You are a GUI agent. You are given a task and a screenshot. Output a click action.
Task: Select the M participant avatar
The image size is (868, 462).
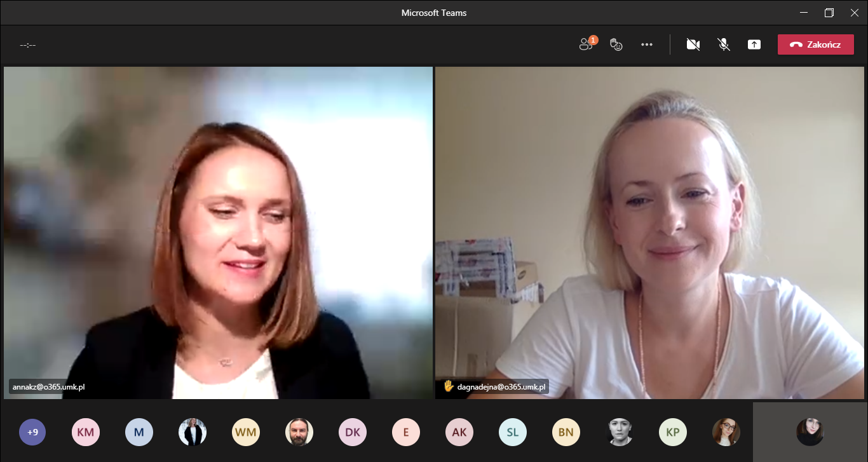pyautogui.click(x=139, y=432)
